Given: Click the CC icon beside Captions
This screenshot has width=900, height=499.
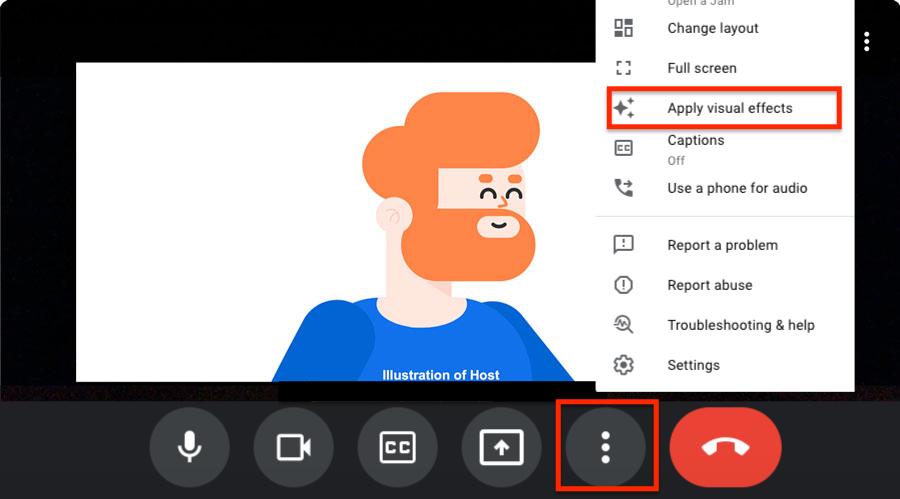Looking at the screenshot, I should pos(623,148).
